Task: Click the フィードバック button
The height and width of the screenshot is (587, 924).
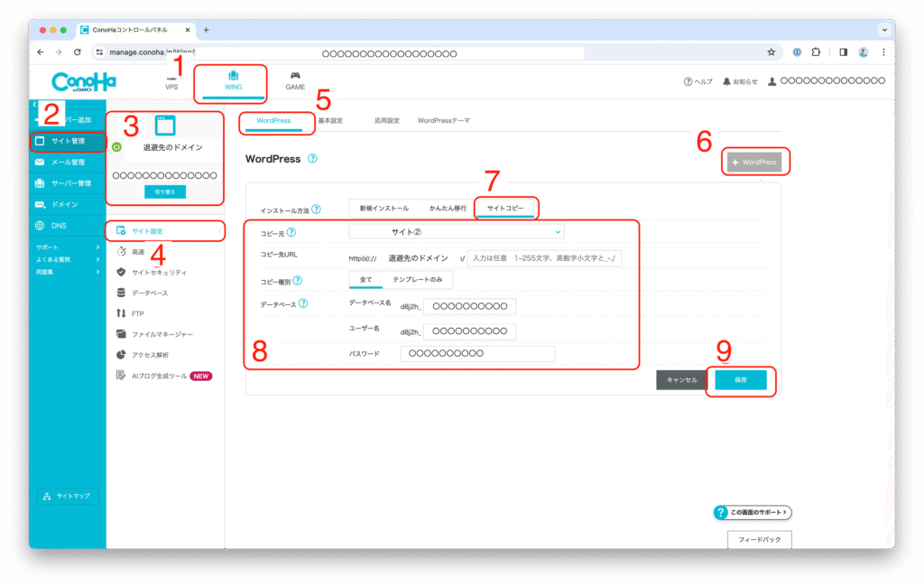Action: pos(760,539)
